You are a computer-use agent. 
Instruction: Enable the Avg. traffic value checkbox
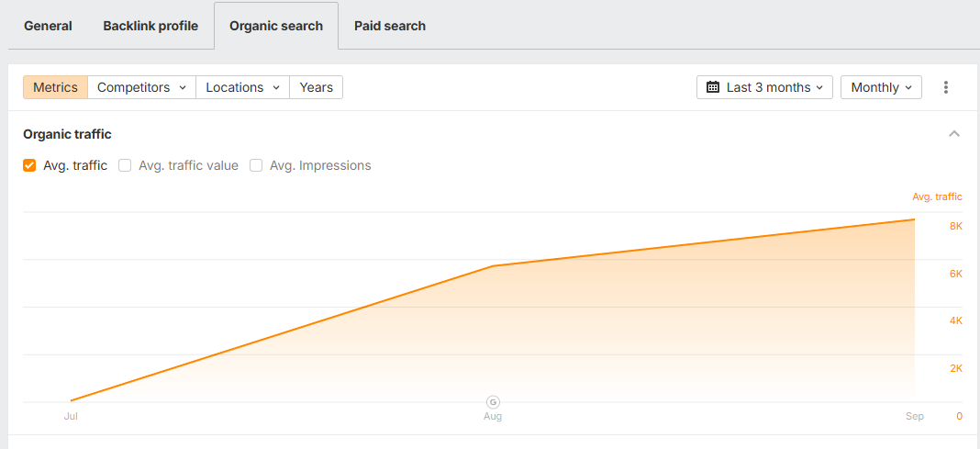point(125,165)
